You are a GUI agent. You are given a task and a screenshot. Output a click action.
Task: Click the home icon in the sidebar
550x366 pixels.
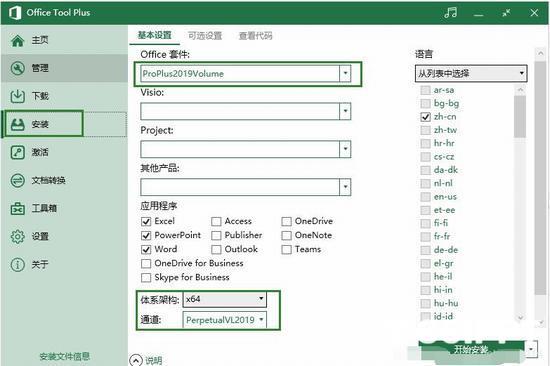18,40
